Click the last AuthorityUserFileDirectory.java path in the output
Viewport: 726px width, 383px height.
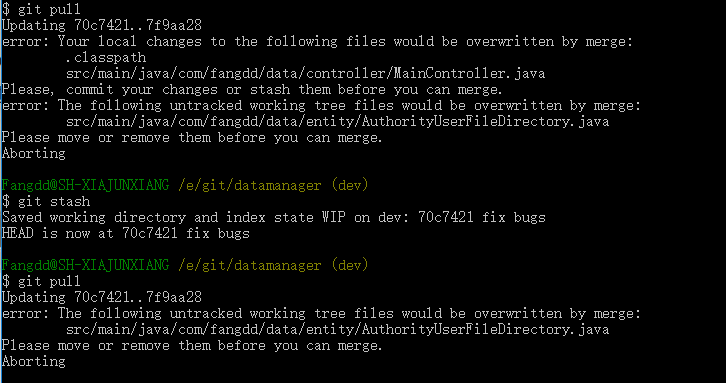(x=337, y=329)
